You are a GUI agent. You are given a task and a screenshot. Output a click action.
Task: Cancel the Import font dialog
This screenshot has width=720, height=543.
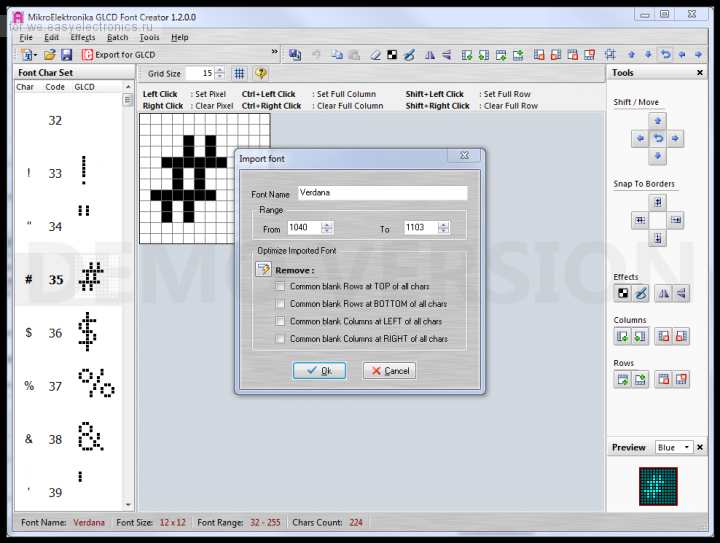[389, 371]
